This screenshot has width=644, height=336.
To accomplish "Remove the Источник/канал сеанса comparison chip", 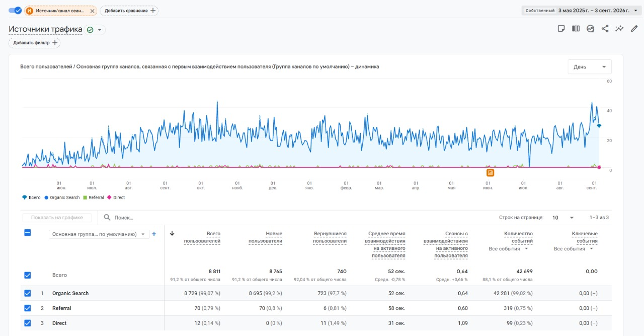I will [x=92, y=11].
